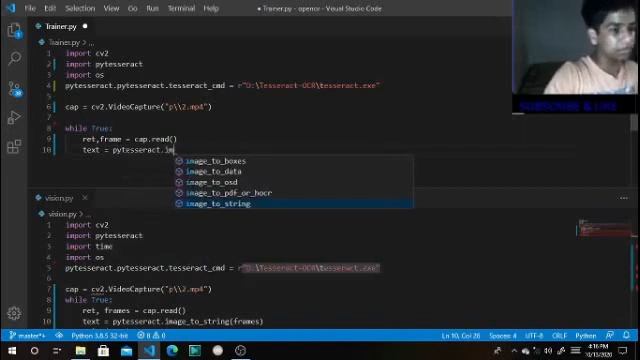Open the more actions ellipsis for vision.py editor
The image size is (640, 360).
pos(624,198)
